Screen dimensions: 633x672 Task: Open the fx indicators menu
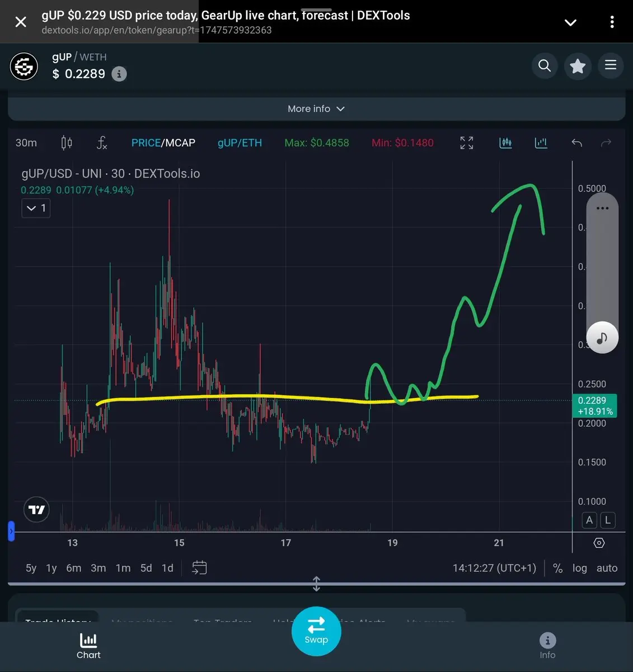[x=101, y=143]
